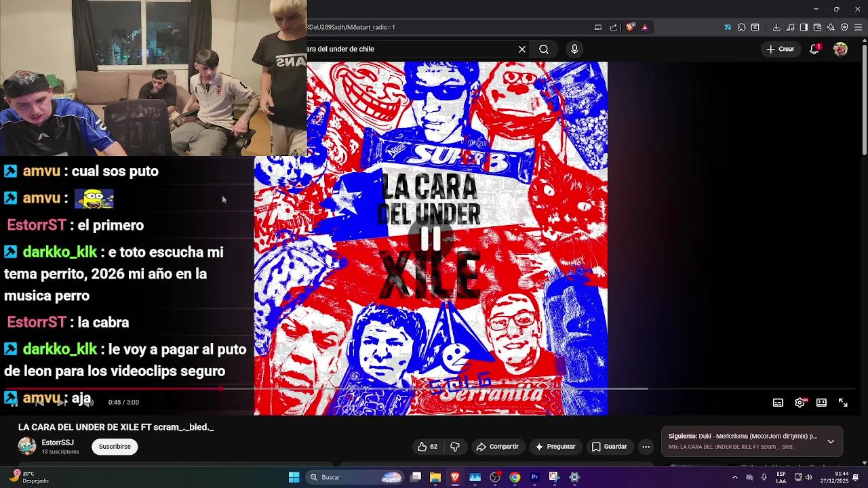Click the video time 0:45 / 3:00 display
868x488 pixels.
pos(123,403)
